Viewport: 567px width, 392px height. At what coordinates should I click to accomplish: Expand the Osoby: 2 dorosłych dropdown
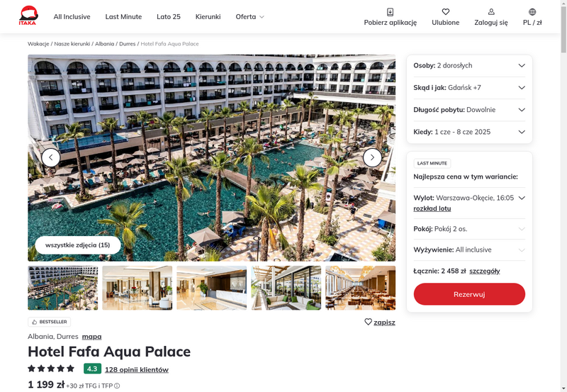point(469,65)
